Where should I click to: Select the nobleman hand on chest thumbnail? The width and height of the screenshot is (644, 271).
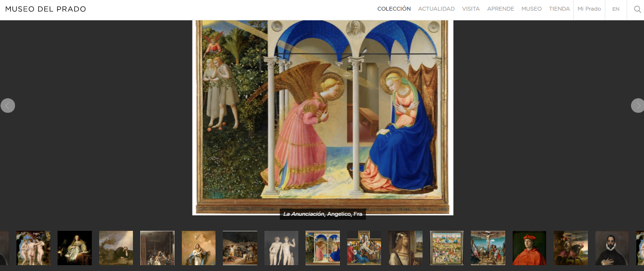pyautogui.click(x=612, y=248)
